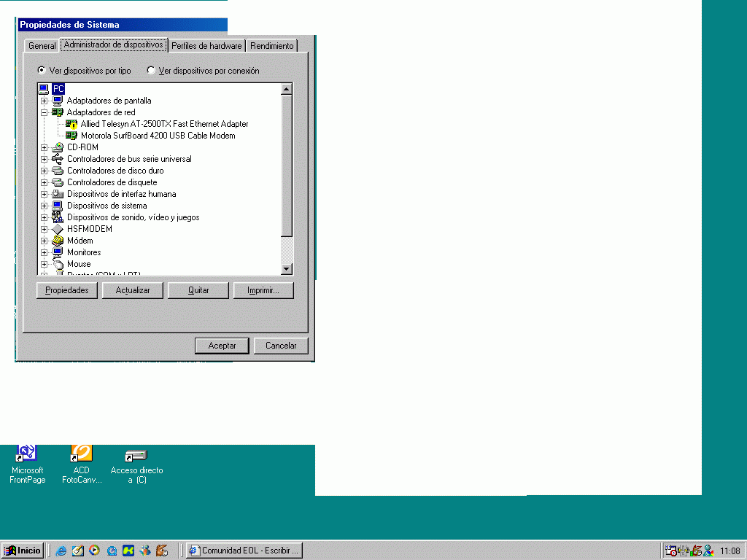Click the Motorola SurfBoard modem device icon
This screenshot has height=560, width=747.
71,136
